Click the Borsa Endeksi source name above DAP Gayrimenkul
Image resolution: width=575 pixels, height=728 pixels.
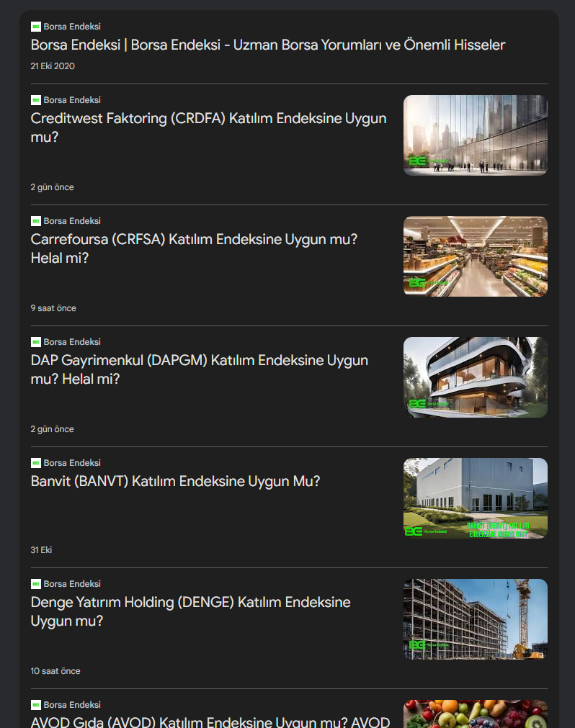pyautogui.click(x=72, y=342)
